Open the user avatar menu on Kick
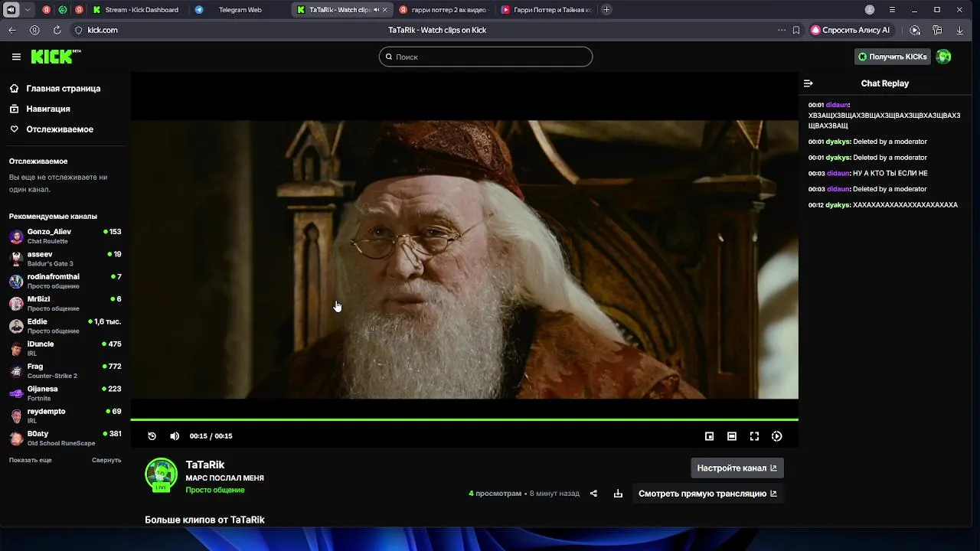Image resolution: width=980 pixels, height=551 pixels. [944, 57]
